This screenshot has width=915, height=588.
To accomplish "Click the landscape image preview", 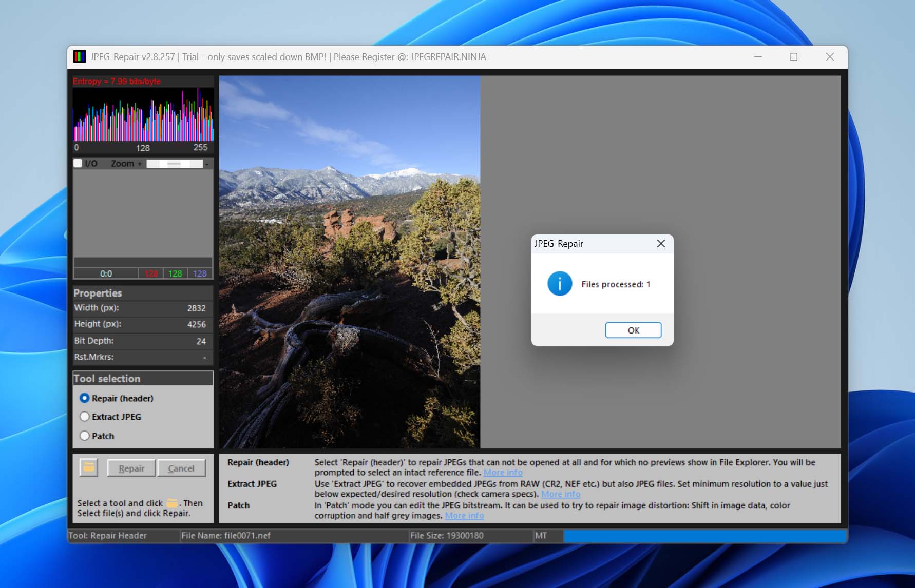I will tap(349, 262).
